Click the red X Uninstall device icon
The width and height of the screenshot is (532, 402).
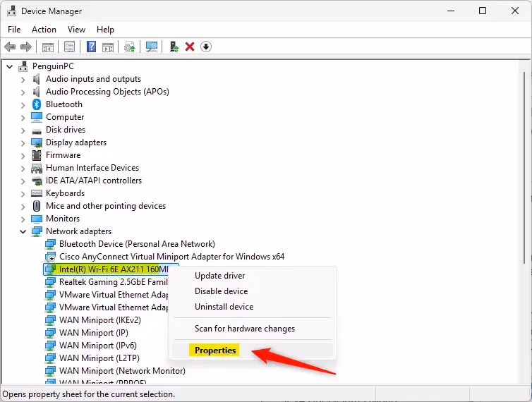[x=189, y=47]
